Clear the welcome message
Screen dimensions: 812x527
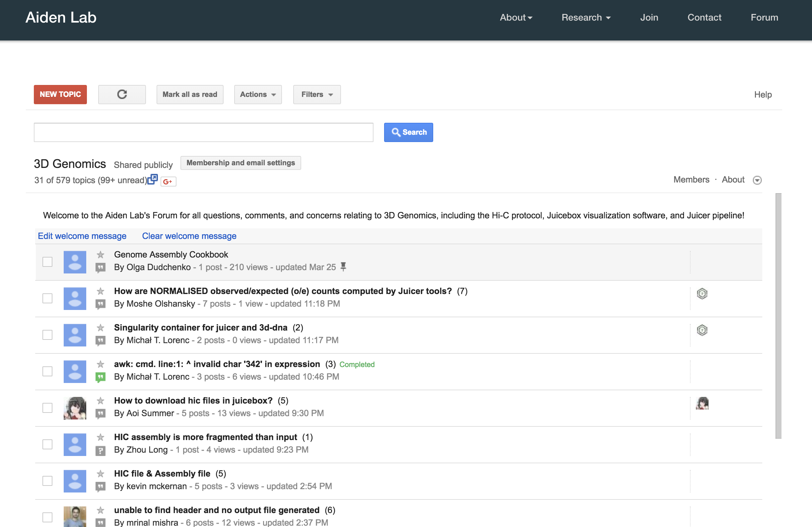(189, 236)
